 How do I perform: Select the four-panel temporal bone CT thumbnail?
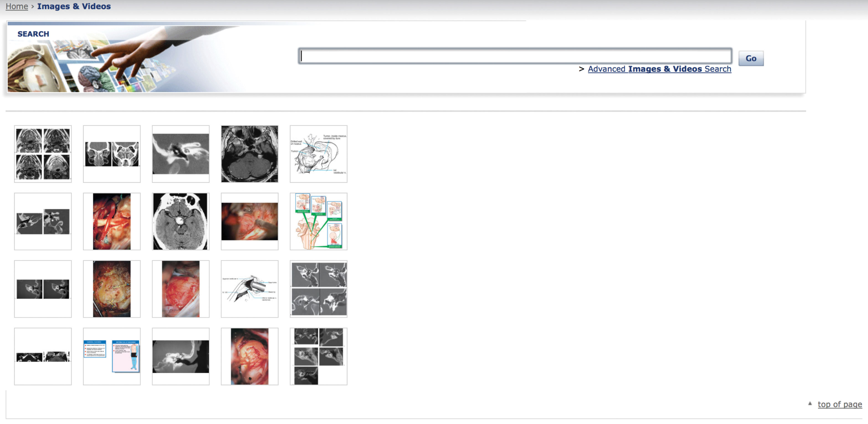(x=318, y=289)
